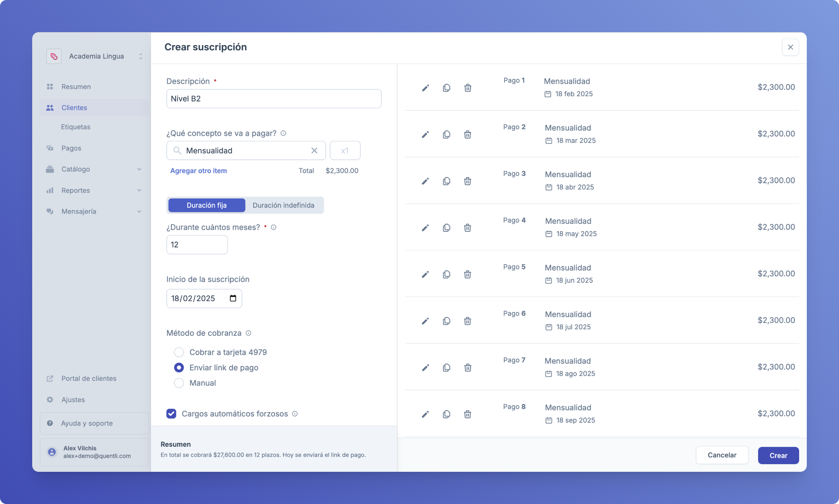
Task: Select Cobrar a tarjeta 4979 option
Action: (x=179, y=352)
